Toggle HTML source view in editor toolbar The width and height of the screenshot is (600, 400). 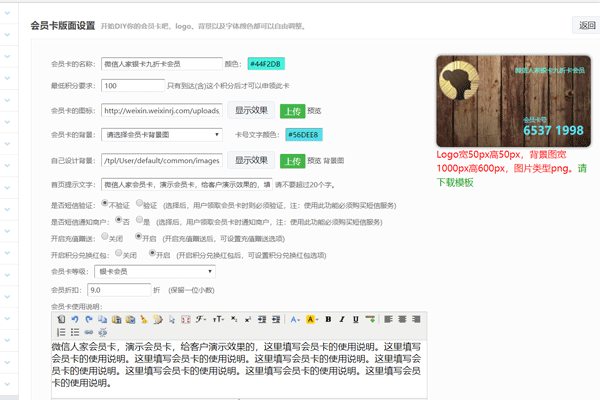point(61,319)
